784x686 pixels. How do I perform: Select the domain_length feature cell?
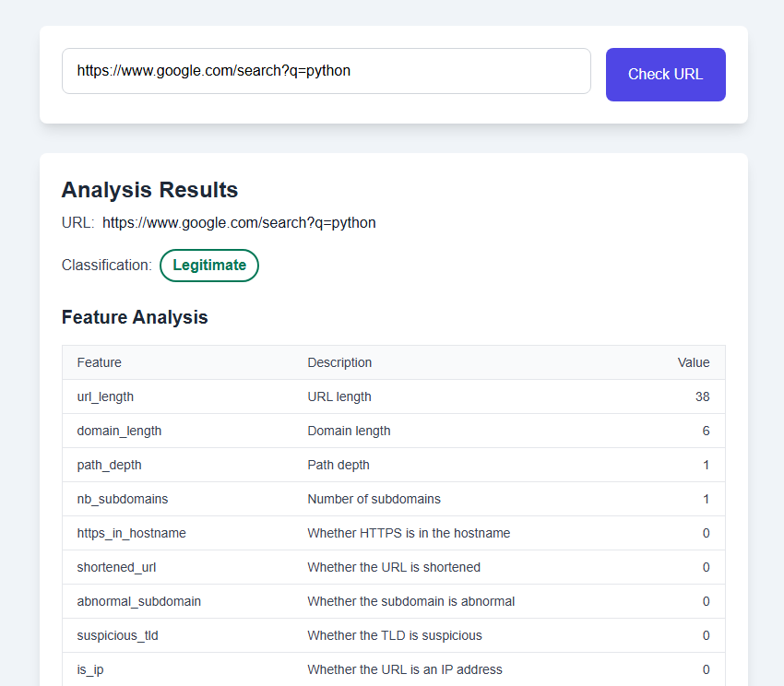tap(119, 431)
